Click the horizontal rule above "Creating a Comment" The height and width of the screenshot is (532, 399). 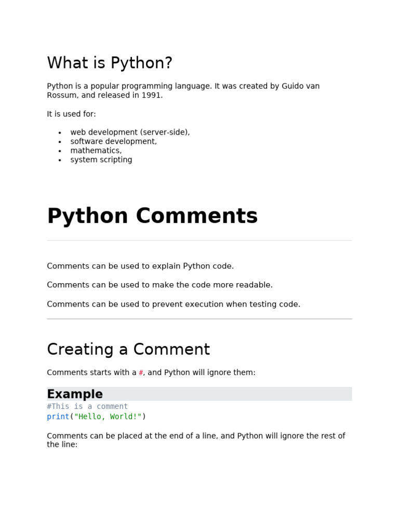[199, 319]
